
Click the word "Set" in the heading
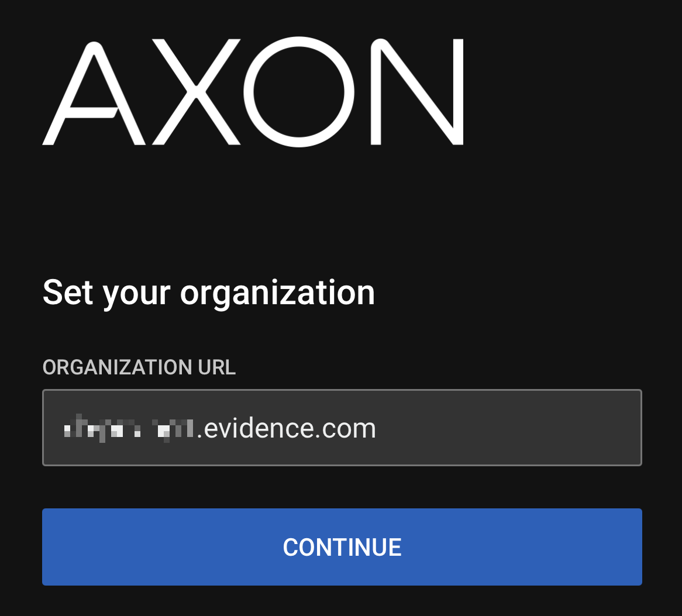click(x=67, y=292)
